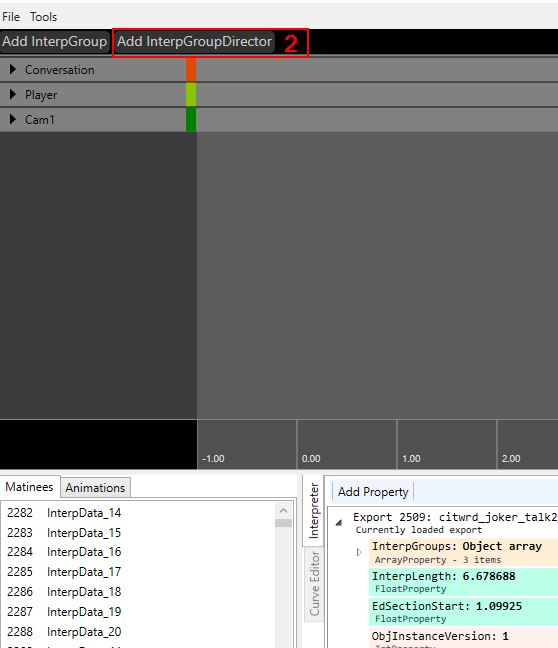Click the orange Conversation color swatch
The width and height of the screenshot is (558, 648).
(191, 70)
